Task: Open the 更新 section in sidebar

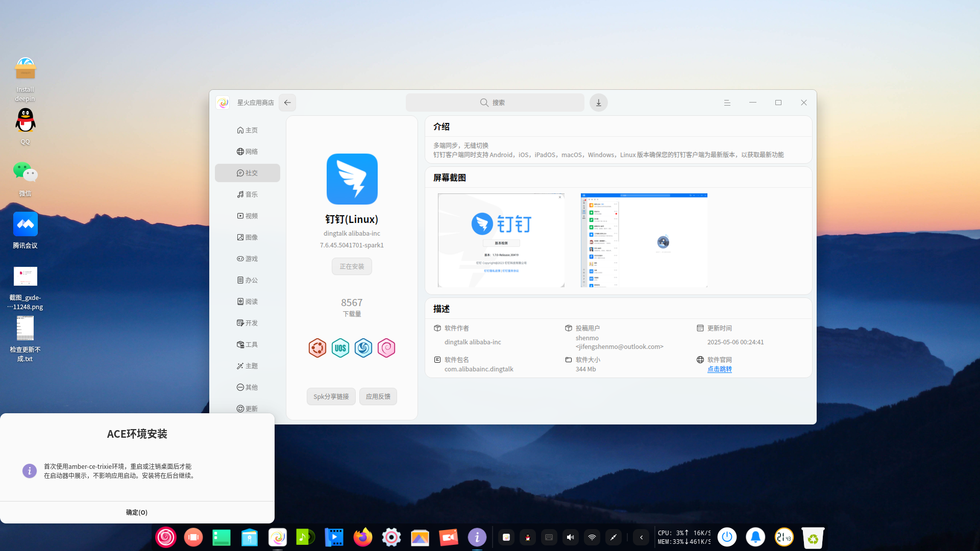Action: (x=248, y=409)
